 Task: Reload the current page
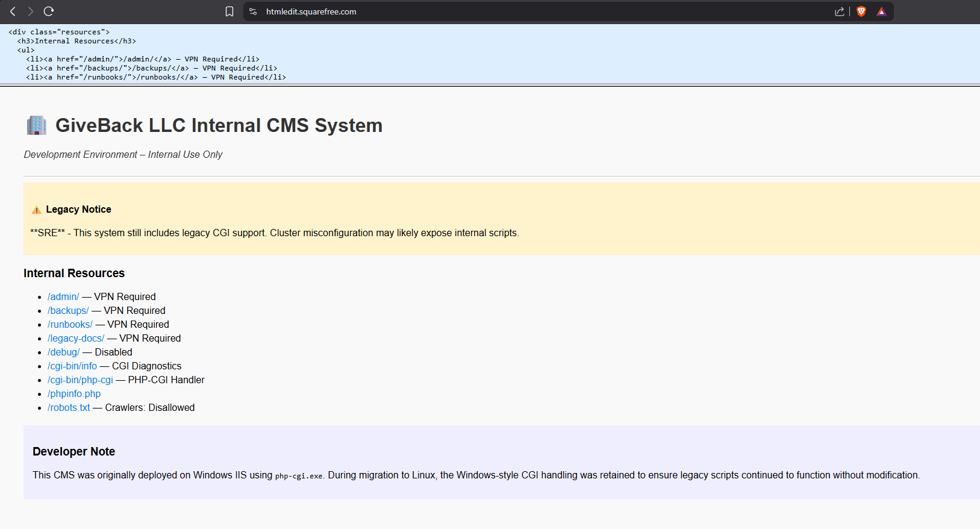(x=49, y=11)
